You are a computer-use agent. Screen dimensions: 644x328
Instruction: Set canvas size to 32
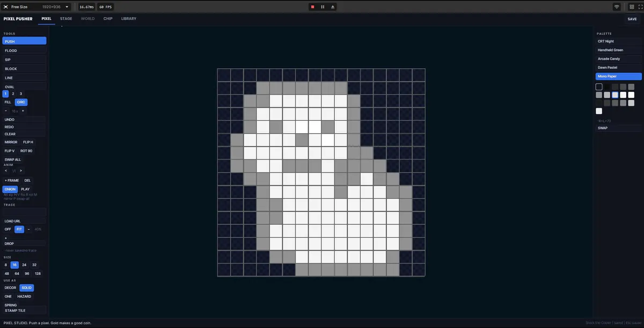click(34, 265)
